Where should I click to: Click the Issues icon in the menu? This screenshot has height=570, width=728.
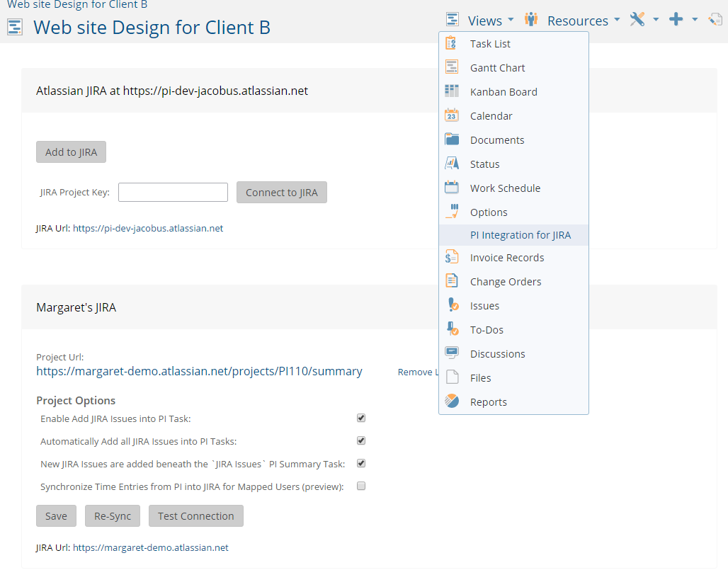point(453,305)
